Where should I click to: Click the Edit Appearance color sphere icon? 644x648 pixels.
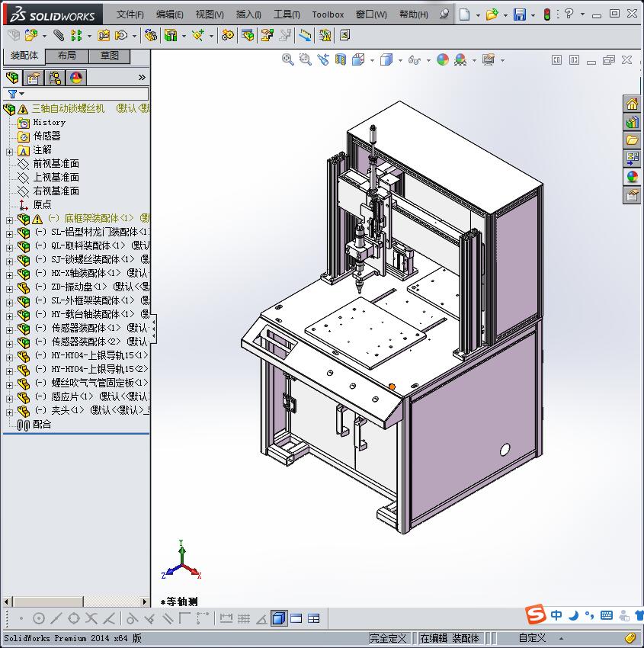click(x=442, y=60)
